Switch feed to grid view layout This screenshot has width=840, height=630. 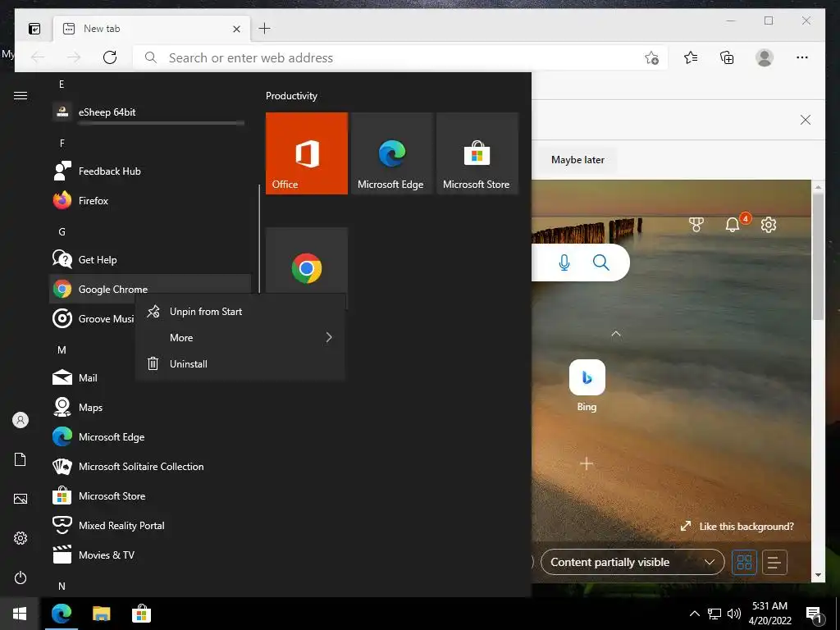click(744, 563)
